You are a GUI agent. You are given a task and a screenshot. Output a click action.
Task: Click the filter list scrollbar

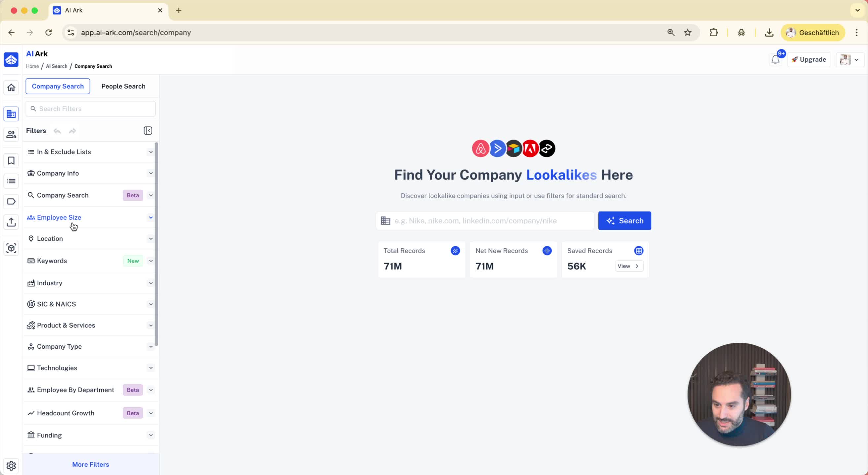tap(156, 244)
